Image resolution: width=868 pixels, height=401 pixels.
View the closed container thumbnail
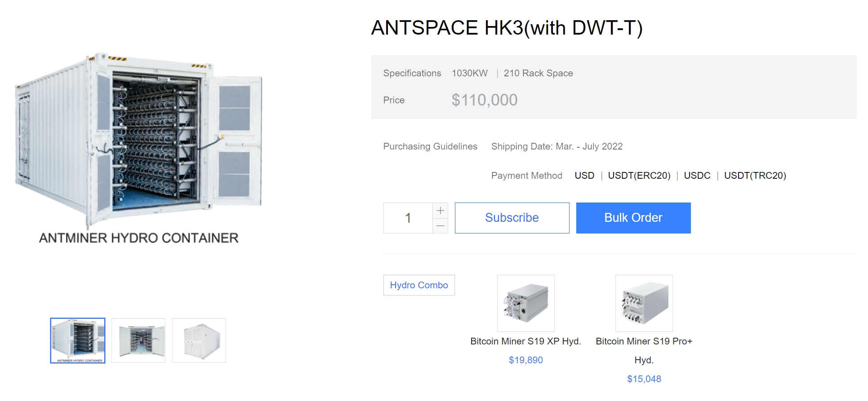click(x=199, y=340)
